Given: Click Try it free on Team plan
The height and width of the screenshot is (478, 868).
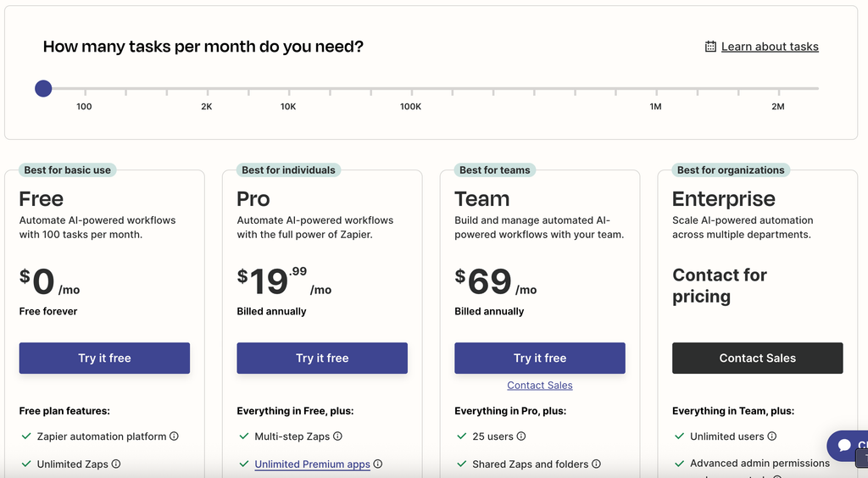Looking at the screenshot, I should pos(540,358).
